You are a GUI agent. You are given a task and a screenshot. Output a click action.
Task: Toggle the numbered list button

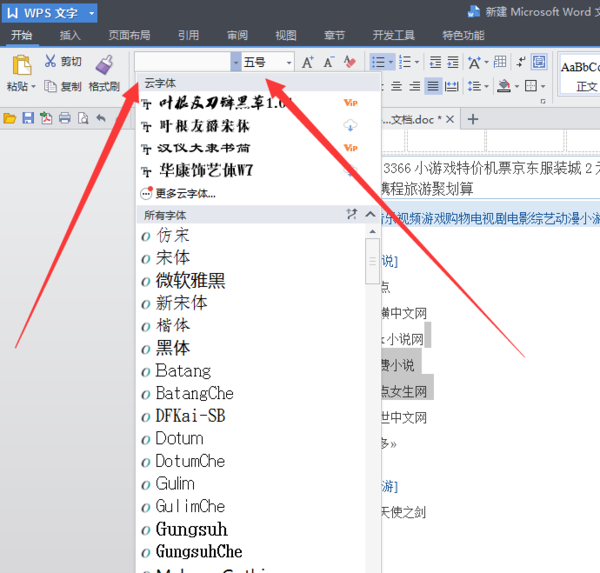click(x=405, y=62)
